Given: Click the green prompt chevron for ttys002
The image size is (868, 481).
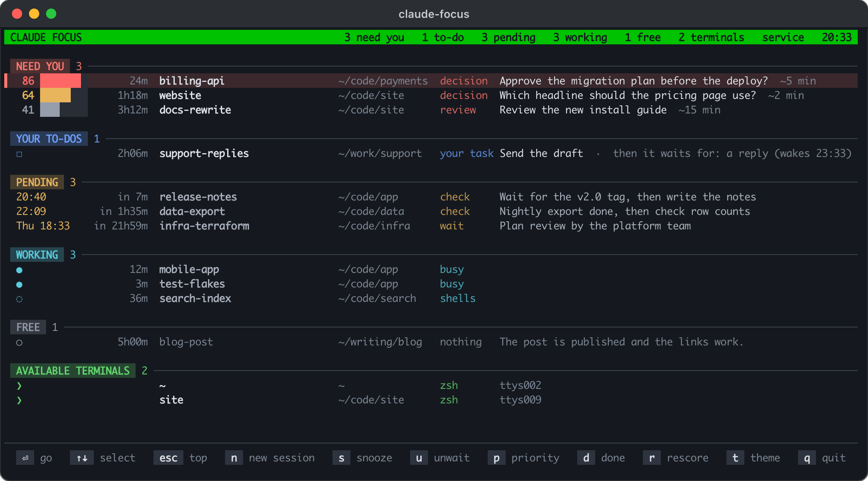Looking at the screenshot, I should (x=19, y=386).
